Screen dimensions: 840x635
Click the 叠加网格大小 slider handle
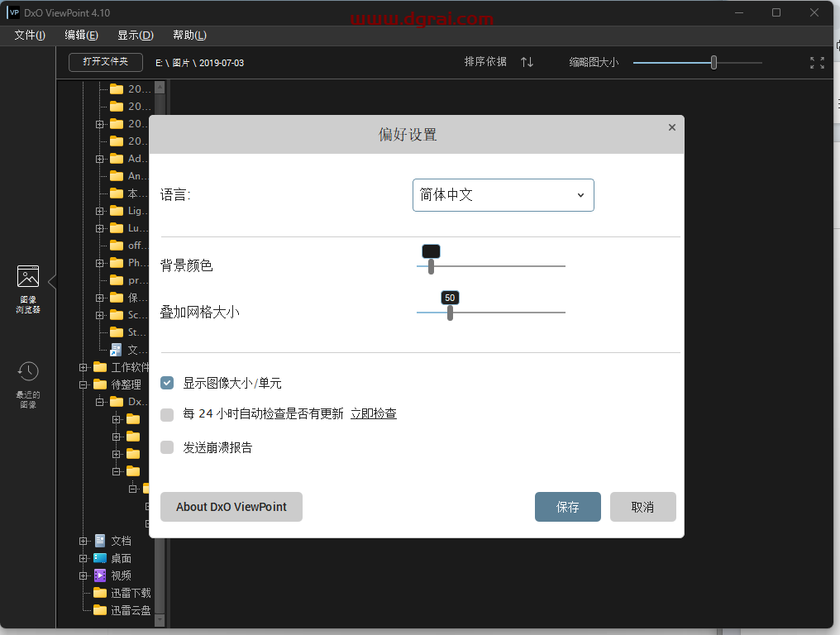(450, 313)
